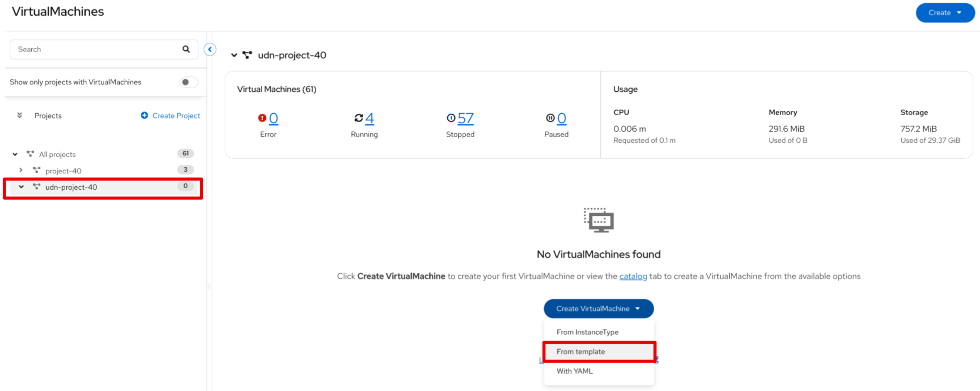The width and height of the screenshot is (980, 391).
Task: Click the search magnifying glass icon
Action: [186, 49]
